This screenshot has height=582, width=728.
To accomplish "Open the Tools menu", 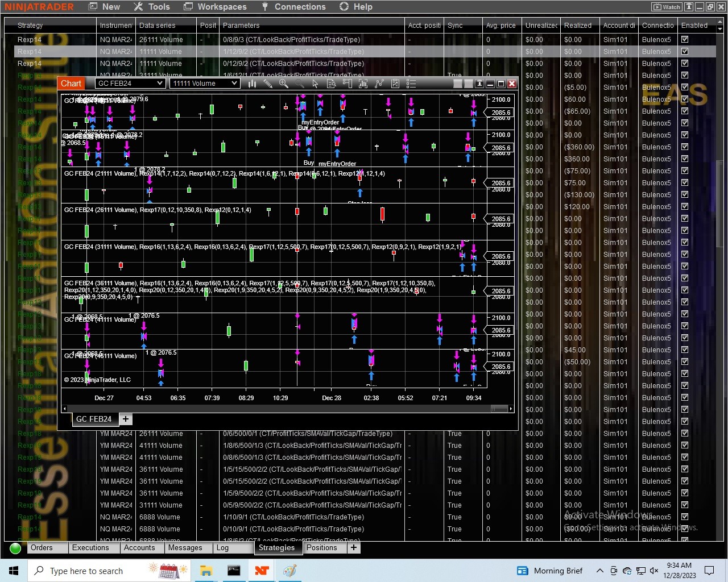I will click(152, 7).
